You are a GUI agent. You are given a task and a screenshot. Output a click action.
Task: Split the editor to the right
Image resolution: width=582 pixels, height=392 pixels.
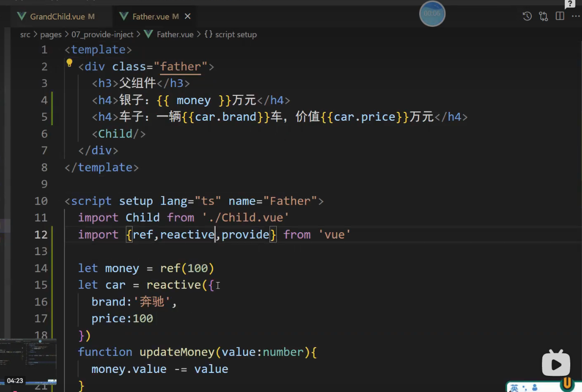pos(560,16)
